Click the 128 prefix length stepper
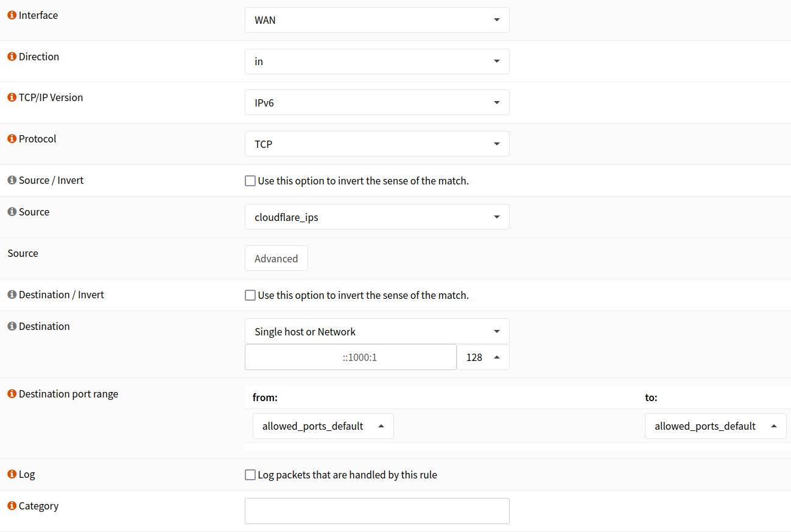 click(x=483, y=357)
